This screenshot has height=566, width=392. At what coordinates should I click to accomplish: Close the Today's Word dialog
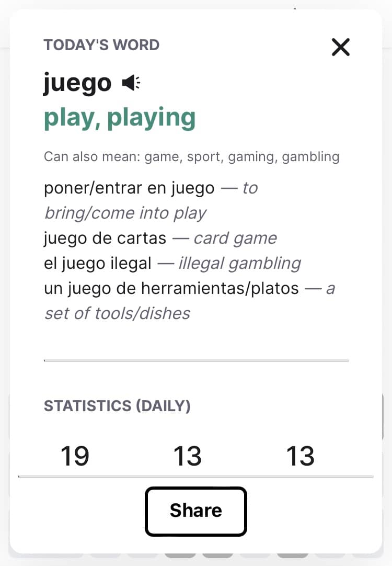[340, 47]
